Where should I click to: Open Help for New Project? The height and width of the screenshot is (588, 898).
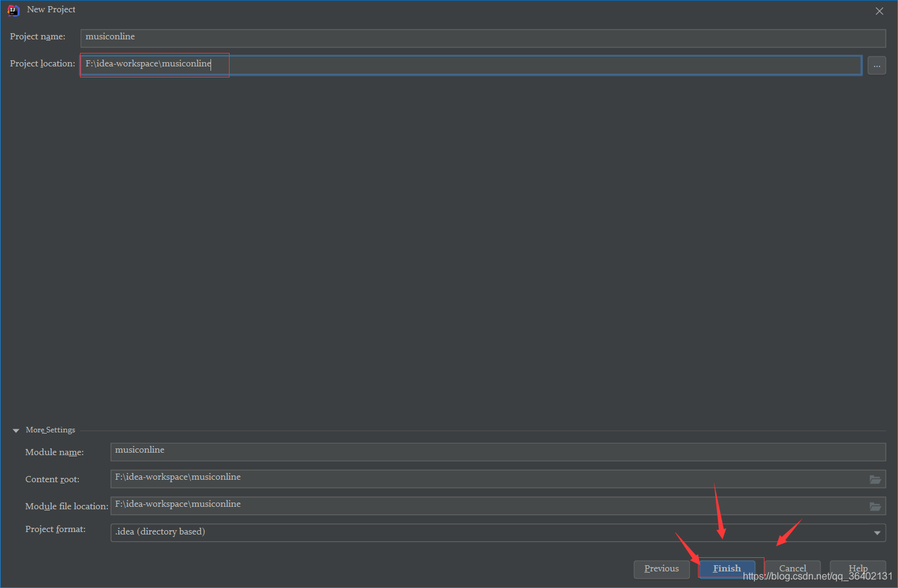tap(858, 569)
